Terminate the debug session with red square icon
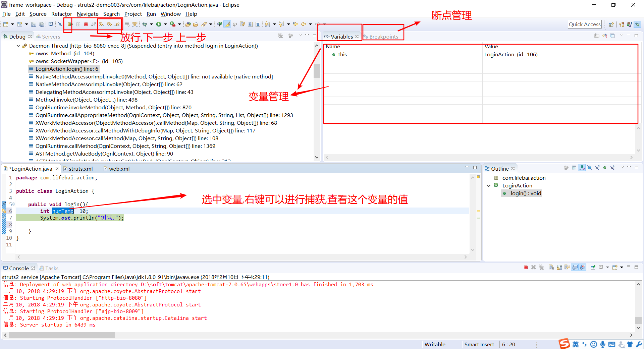Viewport: 644px width, 349px height. click(86, 24)
